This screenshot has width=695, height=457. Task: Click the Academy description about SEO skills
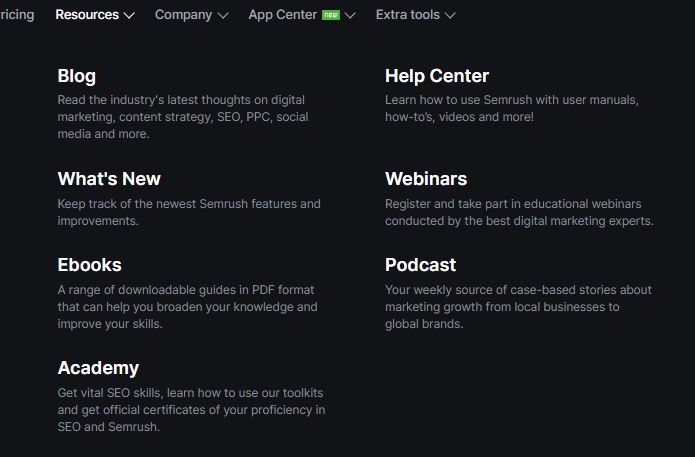pyautogui.click(x=190, y=410)
